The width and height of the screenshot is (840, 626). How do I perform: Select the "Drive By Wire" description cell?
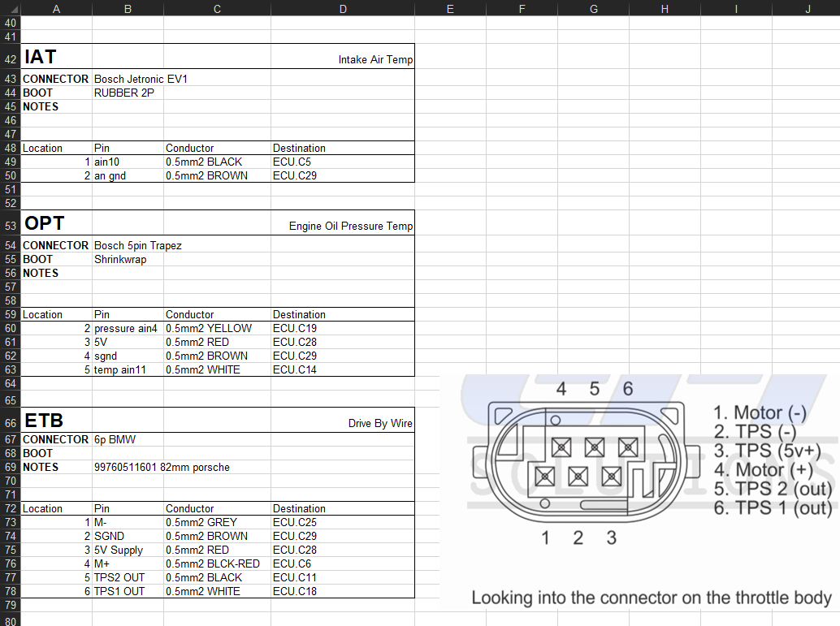click(x=343, y=422)
